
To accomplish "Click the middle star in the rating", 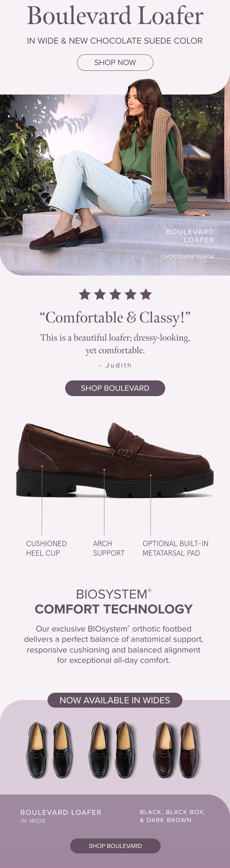I will 115,294.
